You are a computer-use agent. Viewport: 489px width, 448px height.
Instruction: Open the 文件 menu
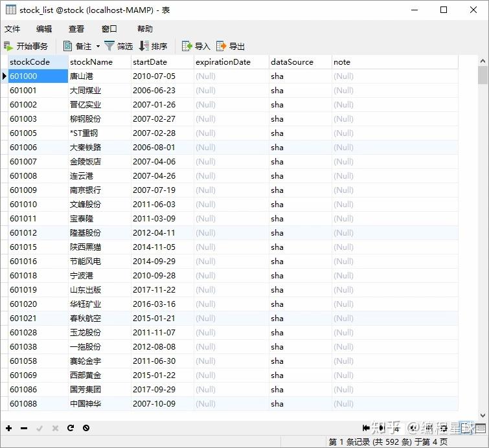pos(12,29)
